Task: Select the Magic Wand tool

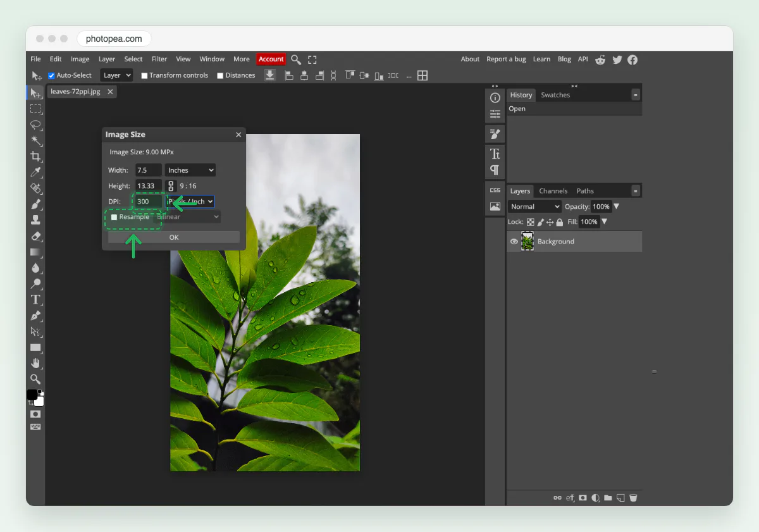Action: 35,140
